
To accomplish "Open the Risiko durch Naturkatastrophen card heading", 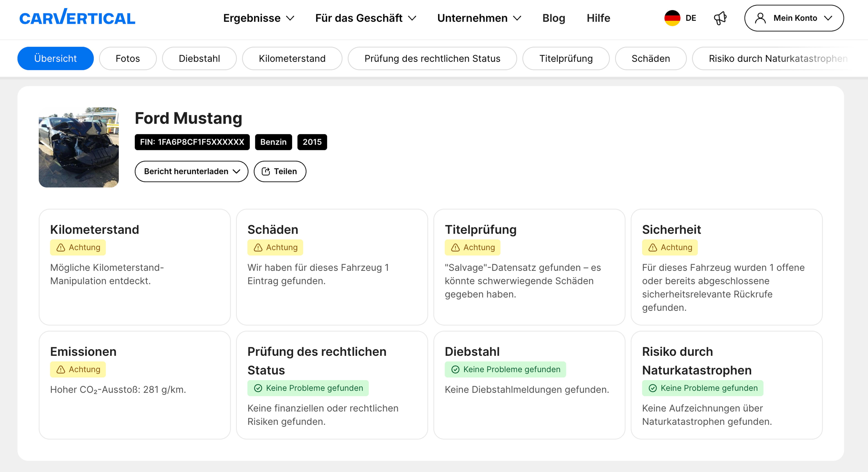I will [696, 361].
